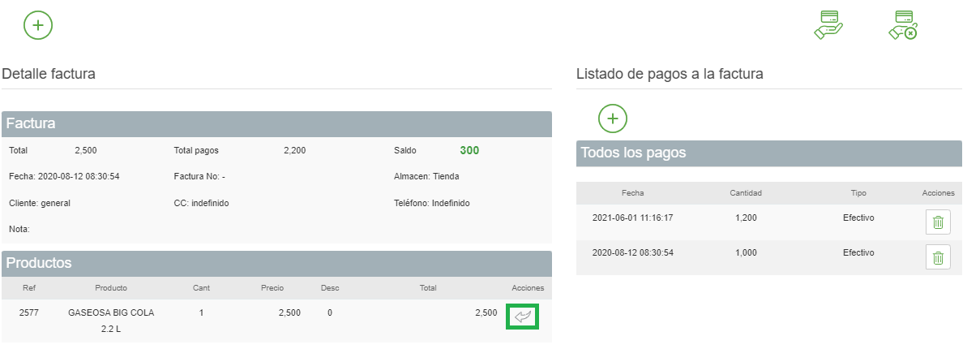The width and height of the screenshot is (980, 362).
Task: Click the Tipo column header in payments
Action: pyautogui.click(x=858, y=193)
